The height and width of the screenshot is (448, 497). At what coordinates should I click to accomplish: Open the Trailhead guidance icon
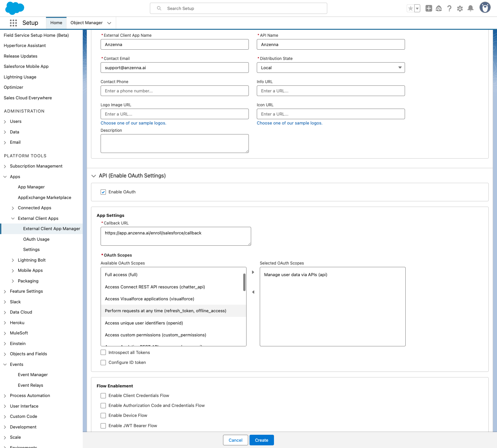click(x=439, y=9)
